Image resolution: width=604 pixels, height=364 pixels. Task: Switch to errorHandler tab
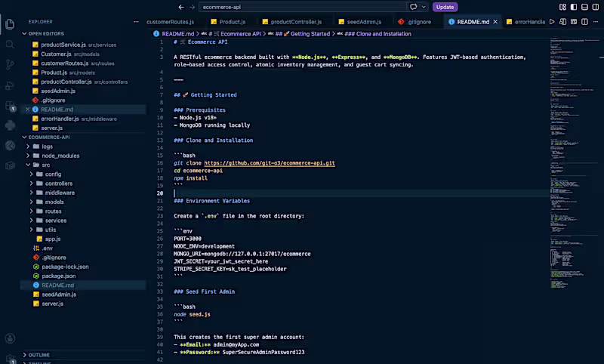point(526,22)
